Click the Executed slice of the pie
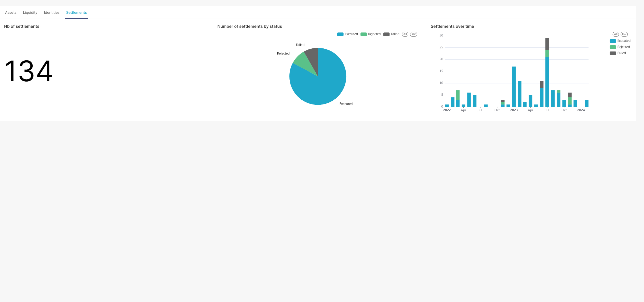The height and width of the screenshot is (302, 644). [326, 84]
